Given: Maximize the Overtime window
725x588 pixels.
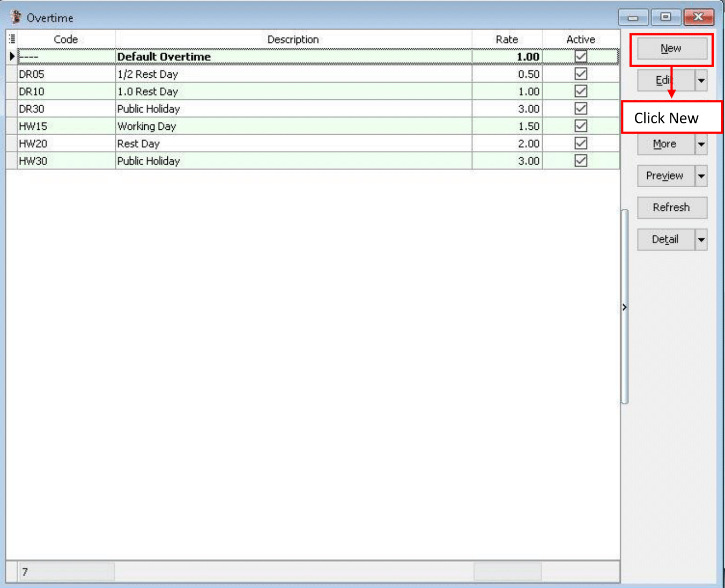Looking at the screenshot, I should (x=665, y=17).
